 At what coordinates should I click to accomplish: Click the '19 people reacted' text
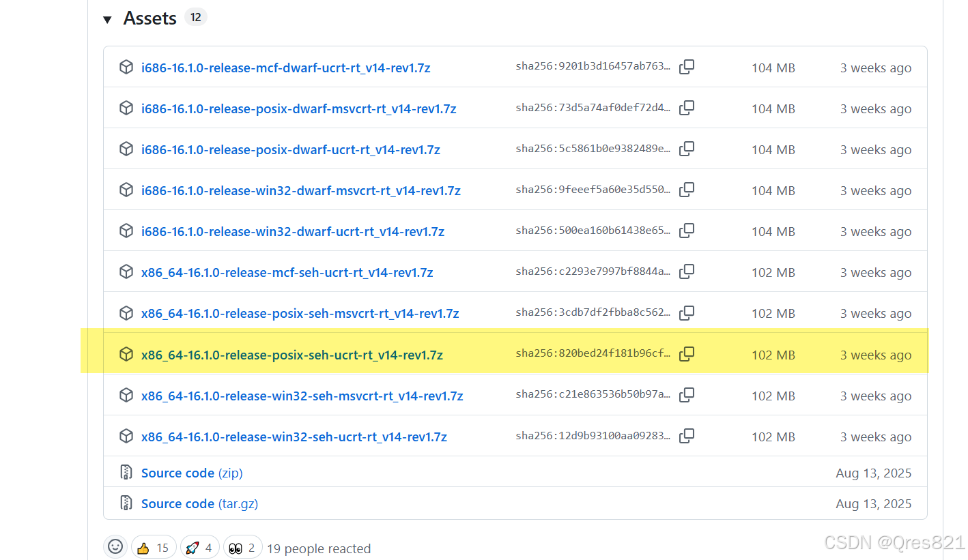click(319, 548)
